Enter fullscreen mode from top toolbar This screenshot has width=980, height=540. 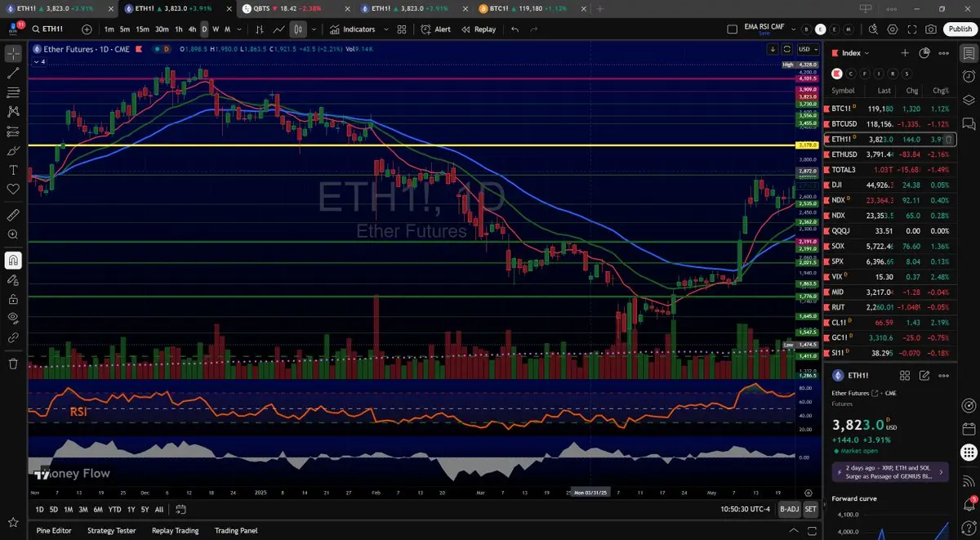click(912, 29)
